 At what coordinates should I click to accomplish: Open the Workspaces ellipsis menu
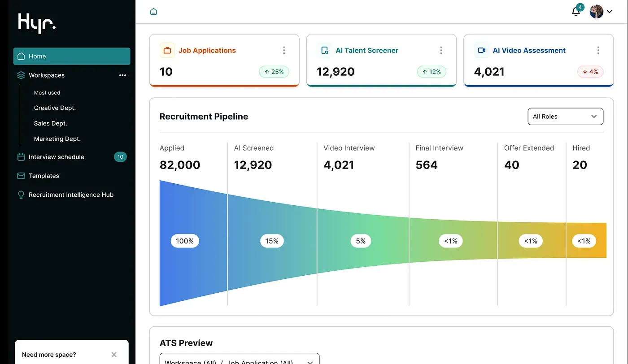point(122,75)
